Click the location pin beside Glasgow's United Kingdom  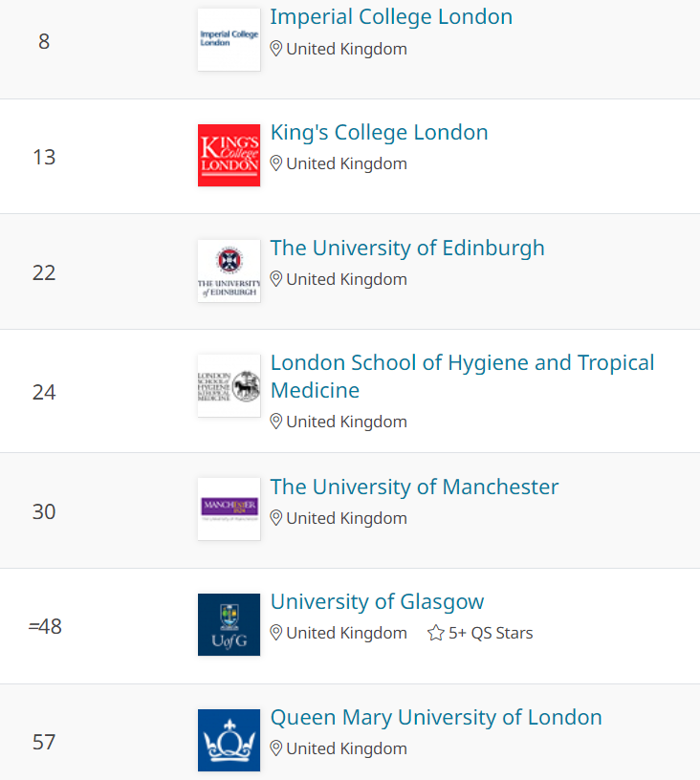point(276,633)
